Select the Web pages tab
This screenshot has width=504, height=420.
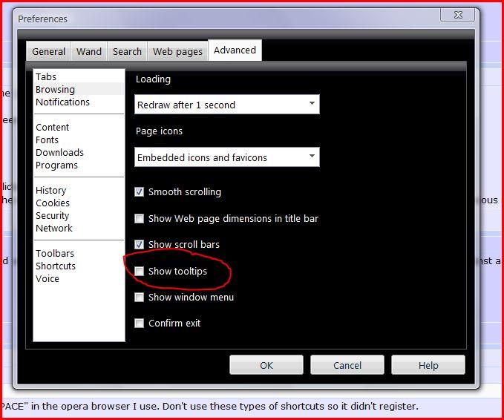point(177,51)
